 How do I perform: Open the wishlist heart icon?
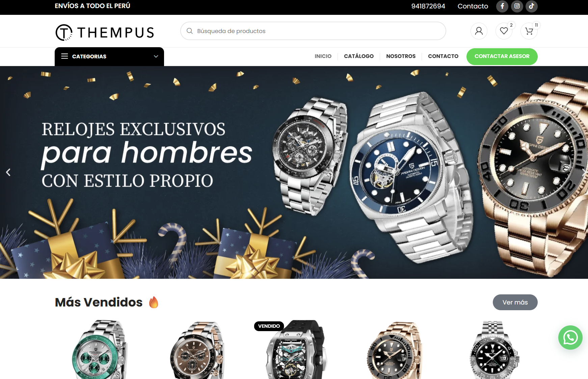[x=504, y=31]
